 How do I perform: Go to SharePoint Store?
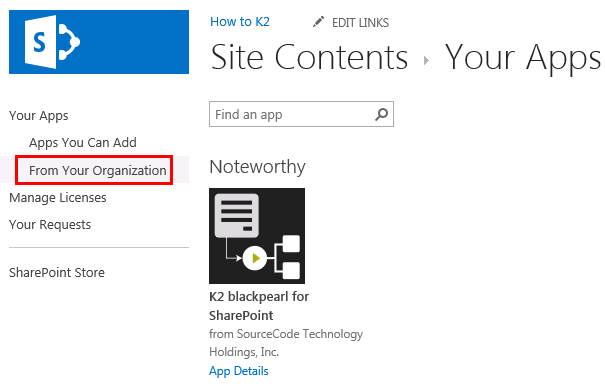coord(57,272)
